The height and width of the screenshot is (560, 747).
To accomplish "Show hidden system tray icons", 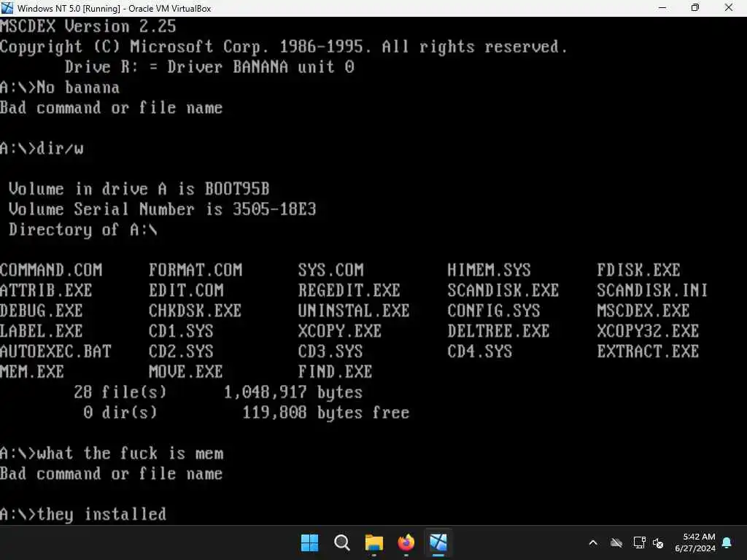I will [x=593, y=542].
